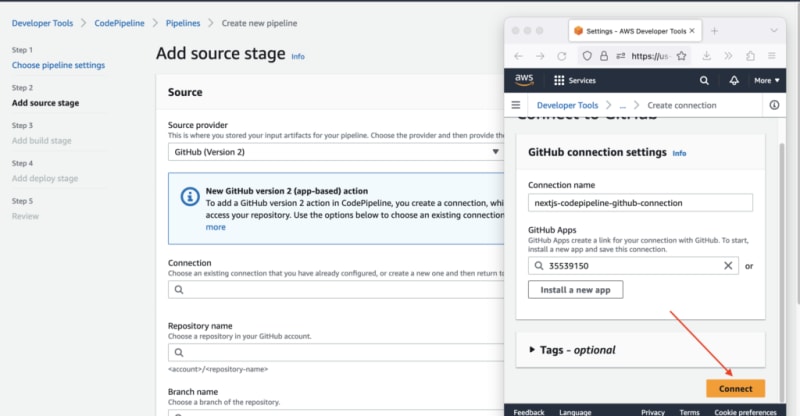Viewport: 800px width, 416px height.
Task: Open the hamburger side navigation menu
Action: point(516,105)
